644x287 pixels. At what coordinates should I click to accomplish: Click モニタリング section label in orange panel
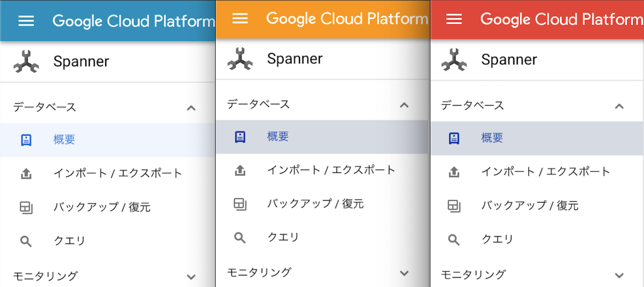coord(259,273)
